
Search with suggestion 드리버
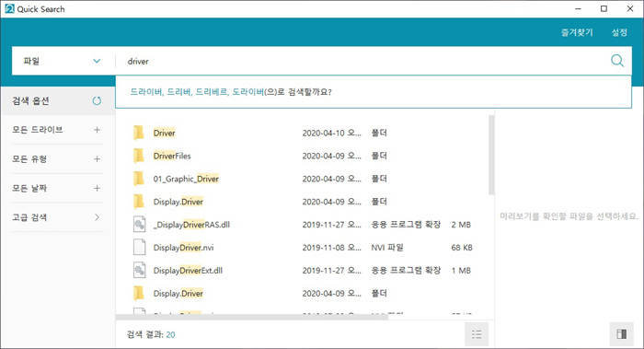point(179,92)
